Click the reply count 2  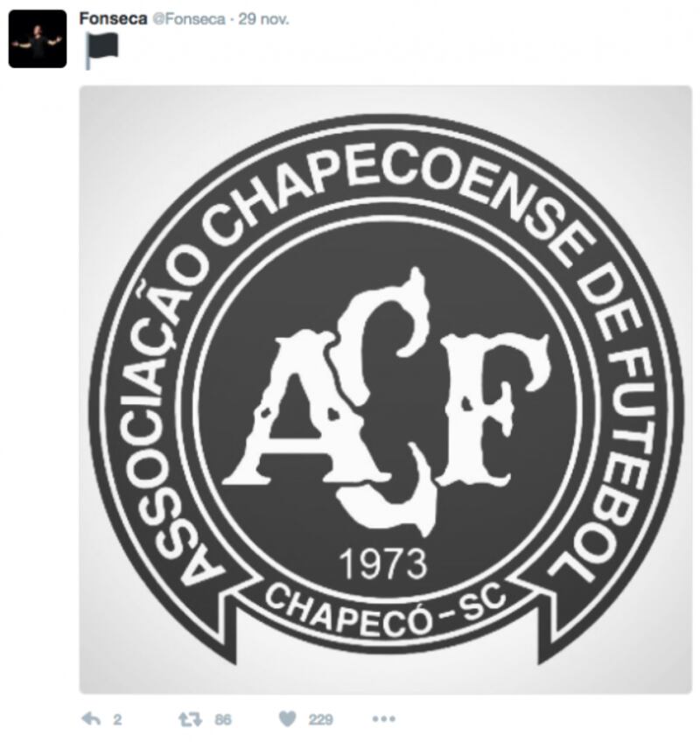point(117,720)
